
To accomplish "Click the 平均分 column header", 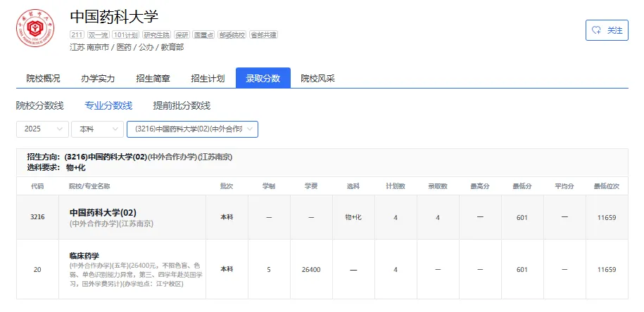I will click(564, 186).
